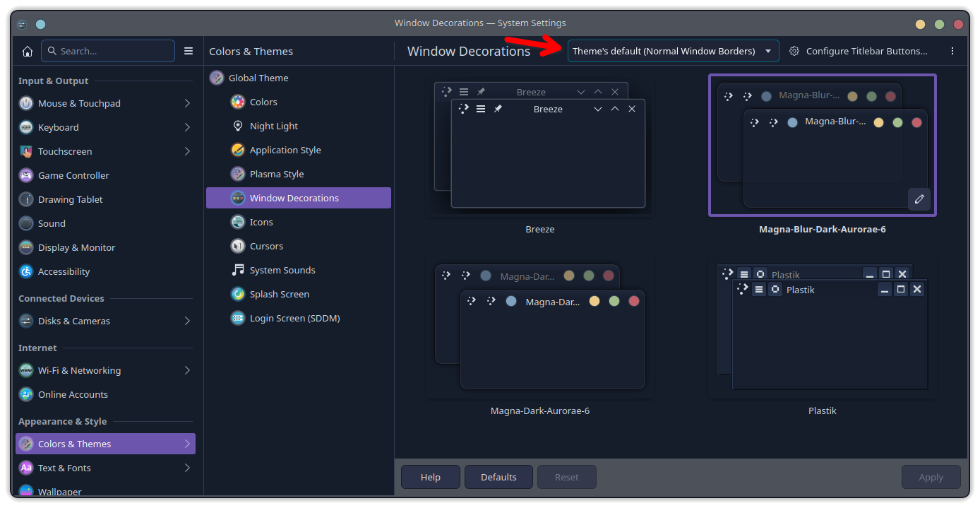Expand the Keyboard category arrow
This screenshot has height=508, width=980.
point(187,127)
